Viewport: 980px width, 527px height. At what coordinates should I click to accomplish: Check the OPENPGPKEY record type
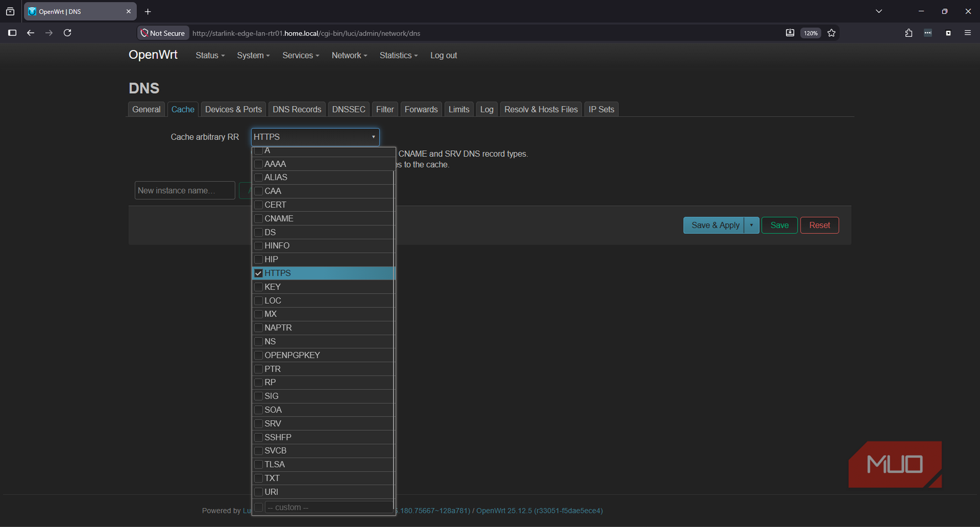[x=258, y=355]
